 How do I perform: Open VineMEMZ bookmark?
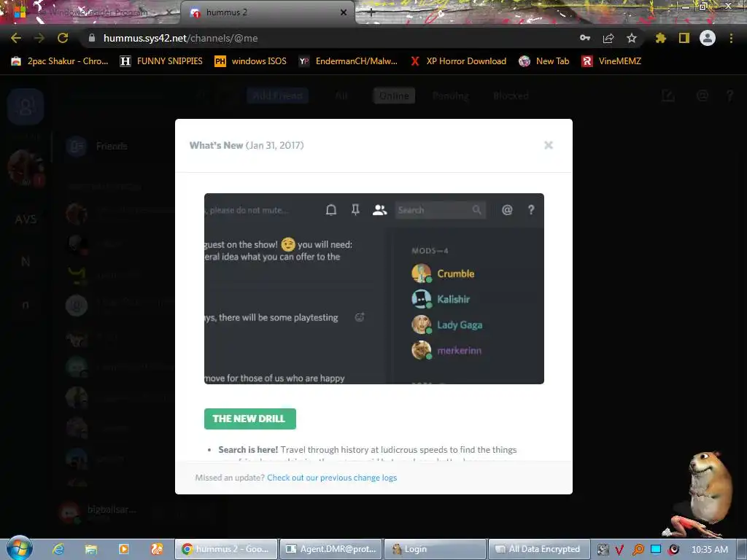pos(612,61)
